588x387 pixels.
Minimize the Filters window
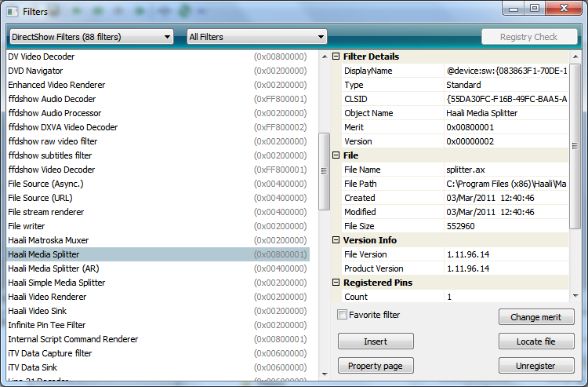(x=514, y=8)
